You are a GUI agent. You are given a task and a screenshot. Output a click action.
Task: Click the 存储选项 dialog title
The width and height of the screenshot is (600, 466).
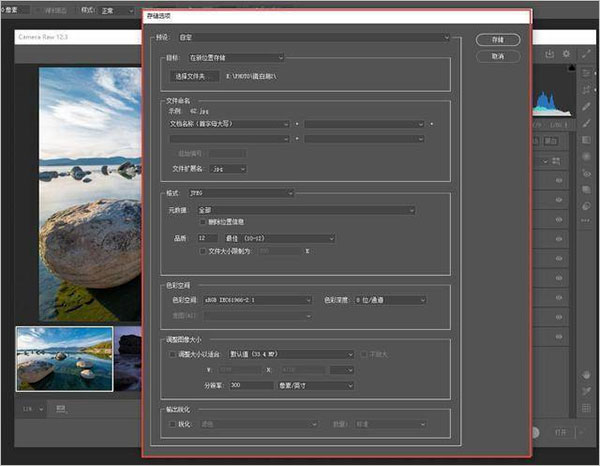coord(158,16)
